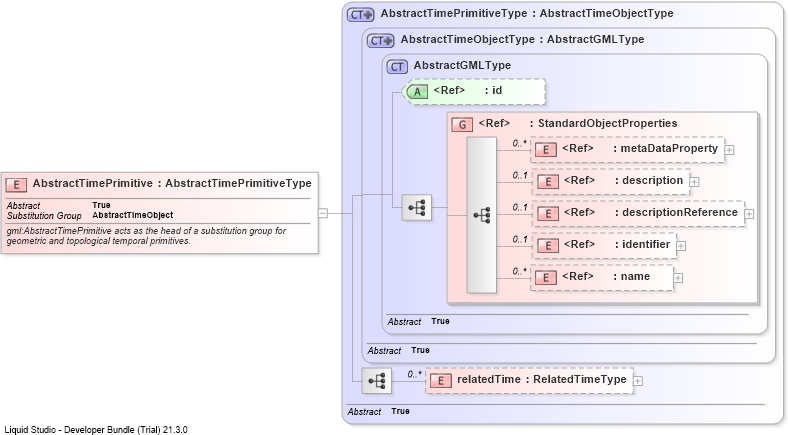Click the Substitution Group value AbstractTimeObject
The height and width of the screenshot is (435, 788).
coord(133,215)
